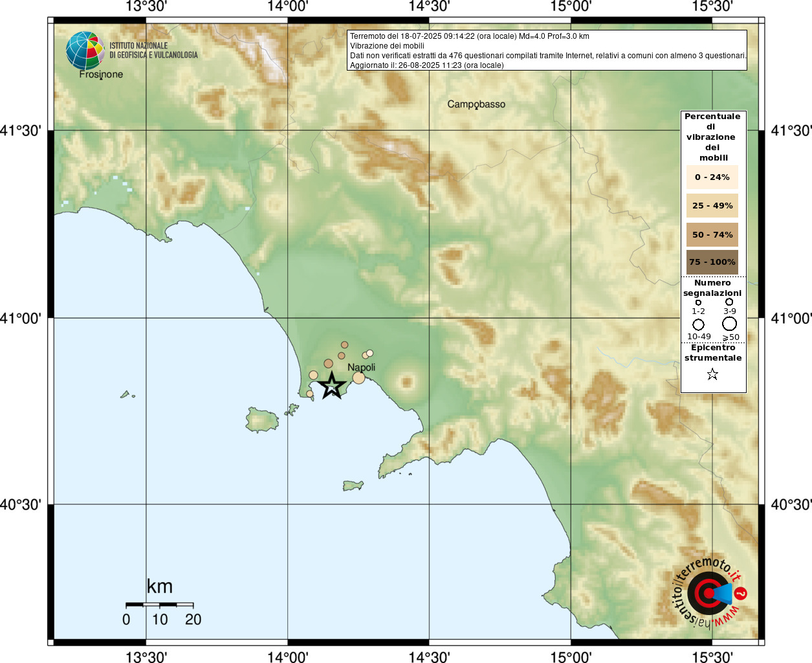Click the 15°30' label on bottom axis
Screen dimensions: 812x663
[x=712, y=657]
